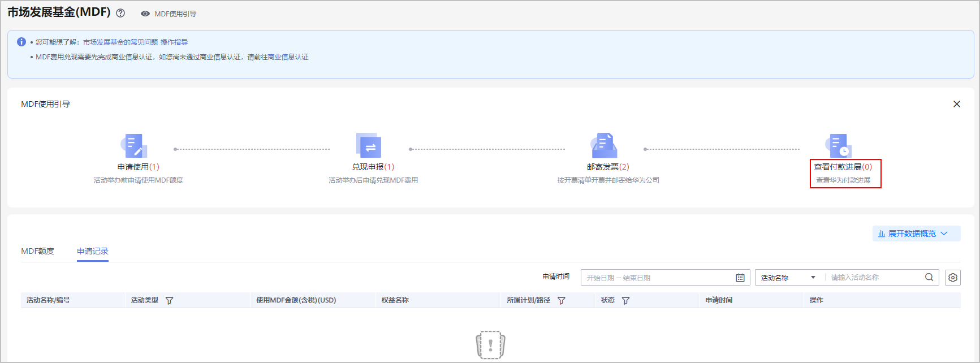This screenshot has width=980, height=363.
Task: Open the 商业信息认证 link
Action: pos(288,57)
